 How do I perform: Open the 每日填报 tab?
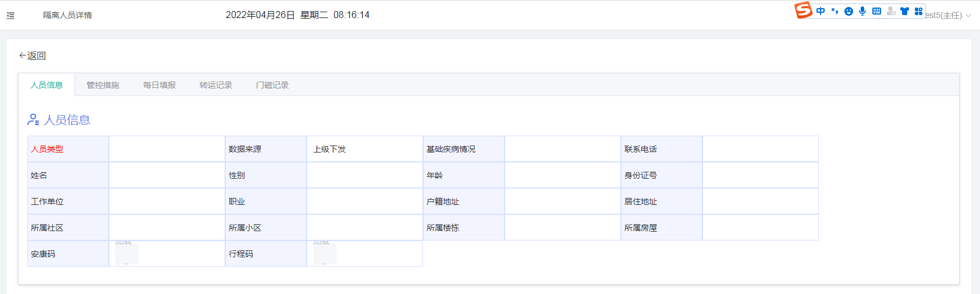159,85
